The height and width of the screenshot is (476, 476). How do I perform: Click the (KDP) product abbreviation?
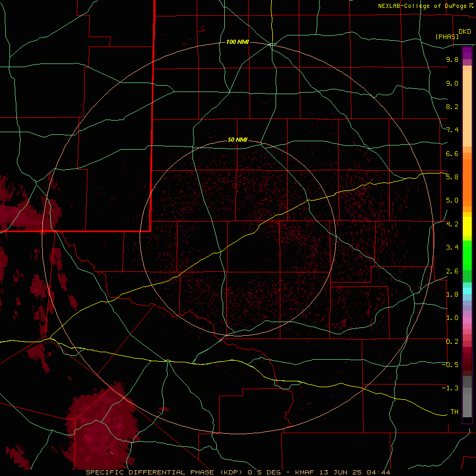(232, 472)
